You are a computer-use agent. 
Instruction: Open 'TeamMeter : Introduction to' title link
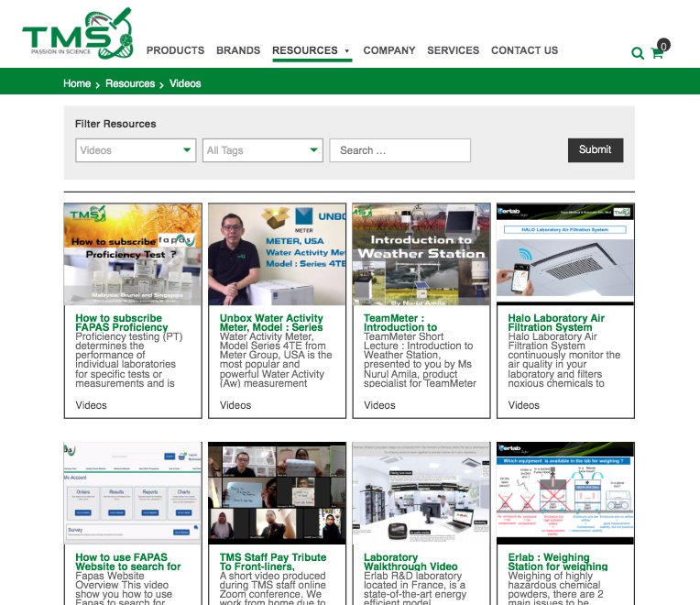point(400,323)
